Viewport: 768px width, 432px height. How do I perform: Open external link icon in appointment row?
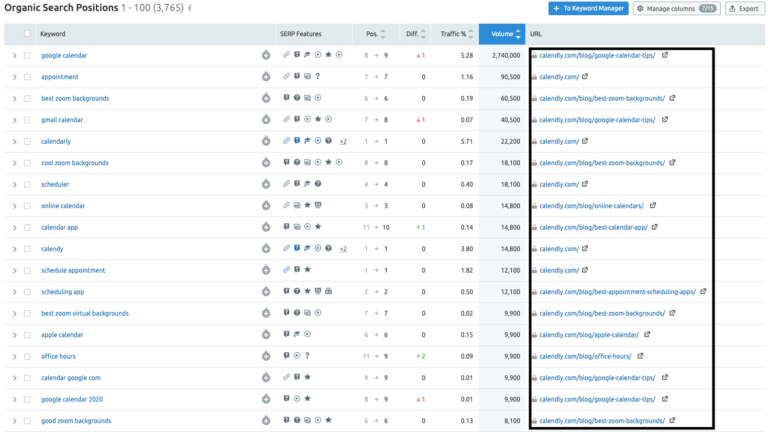pos(585,76)
